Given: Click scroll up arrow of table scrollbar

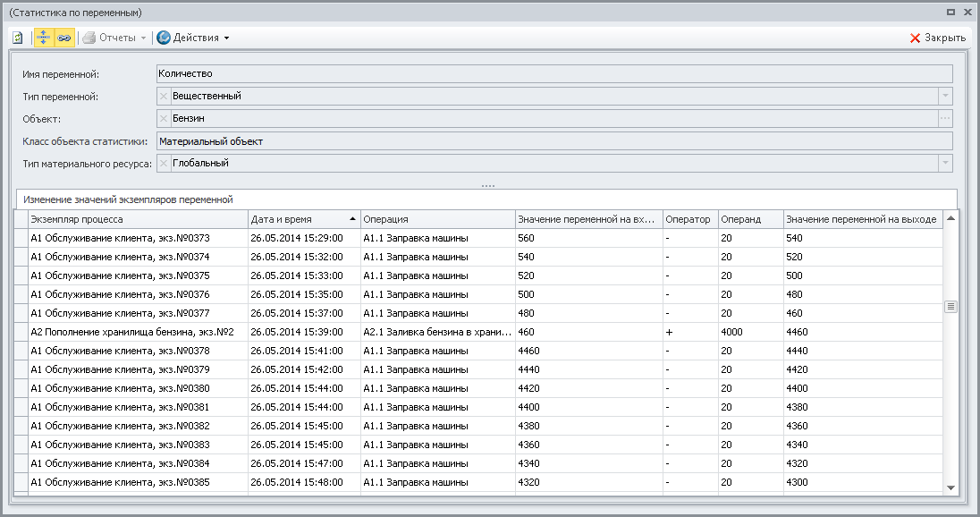Looking at the screenshot, I should pyautogui.click(x=950, y=218).
